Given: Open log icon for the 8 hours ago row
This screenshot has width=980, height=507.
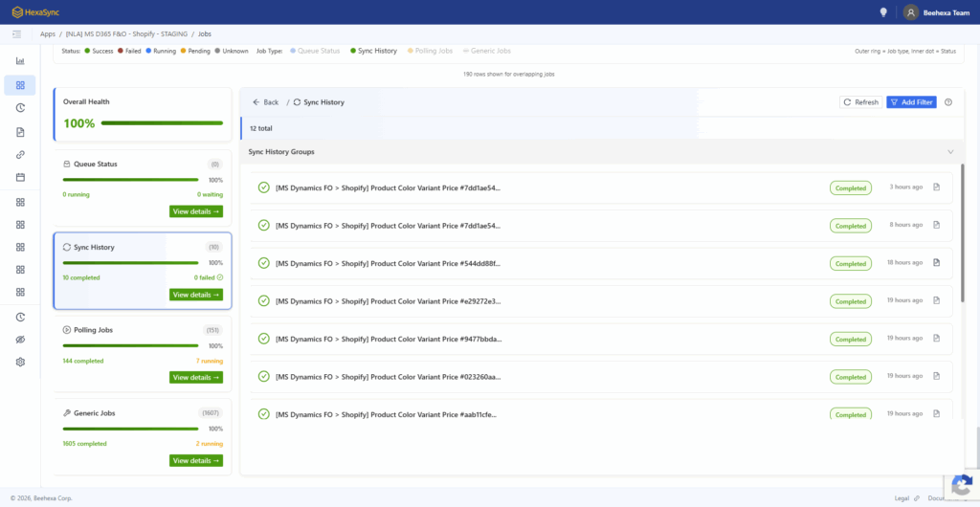Looking at the screenshot, I should [936, 225].
